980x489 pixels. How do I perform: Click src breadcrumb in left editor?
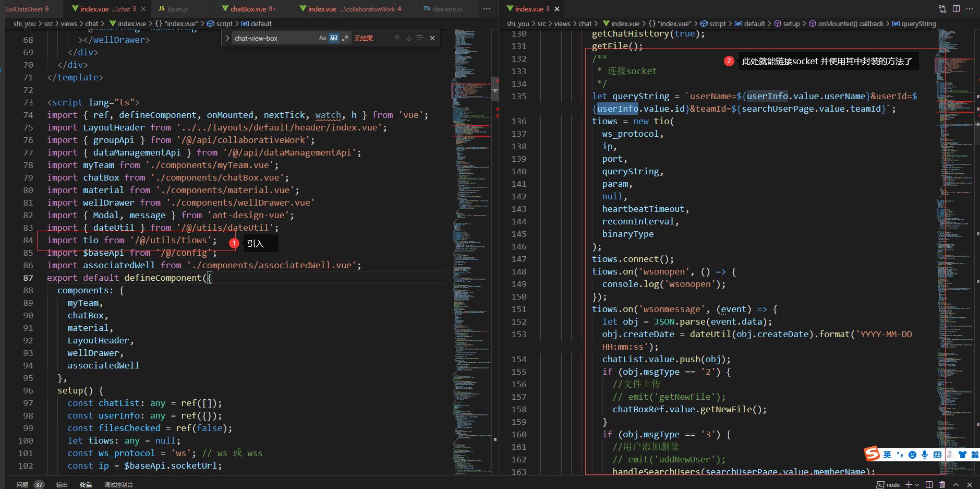click(x=49, y=23)
